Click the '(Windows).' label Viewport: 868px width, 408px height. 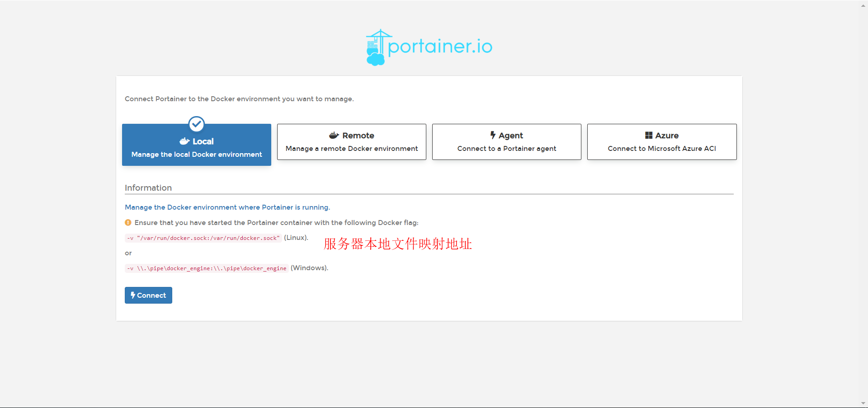(309, 268)
